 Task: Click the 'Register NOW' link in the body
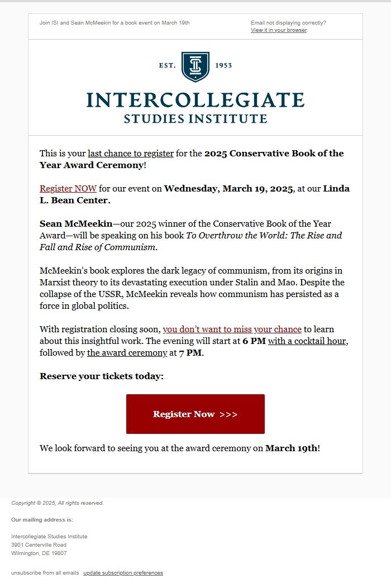(x=67, y=188)
